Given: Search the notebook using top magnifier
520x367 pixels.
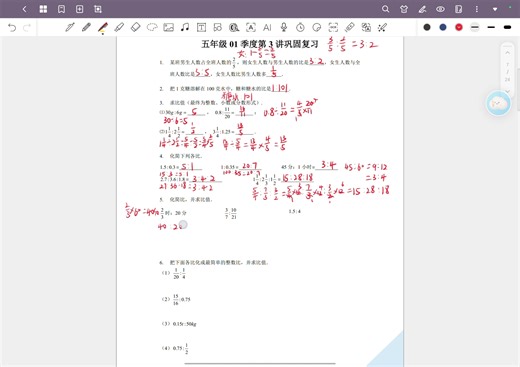Looking at the screenshot, I should (385, 9).
